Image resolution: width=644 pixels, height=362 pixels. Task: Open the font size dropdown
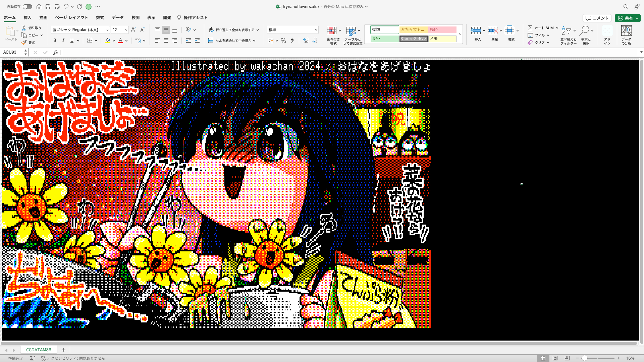[x=126, y=30]
